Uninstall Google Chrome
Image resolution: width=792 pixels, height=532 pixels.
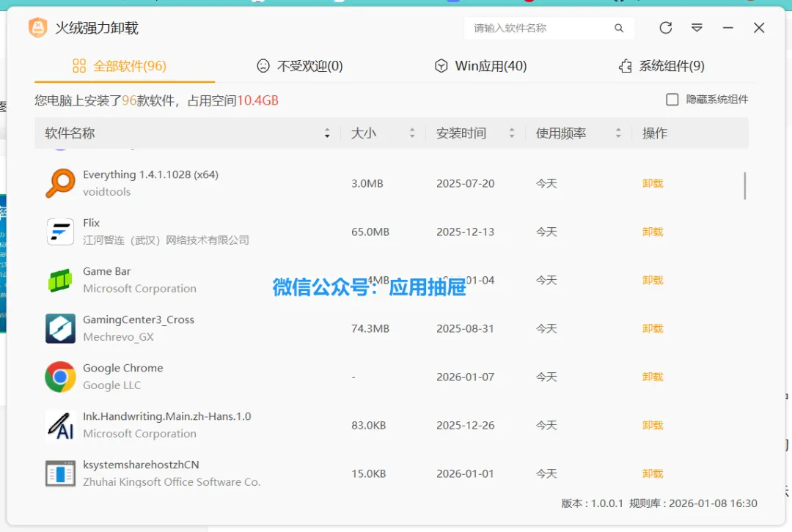(x=653, y=377)
